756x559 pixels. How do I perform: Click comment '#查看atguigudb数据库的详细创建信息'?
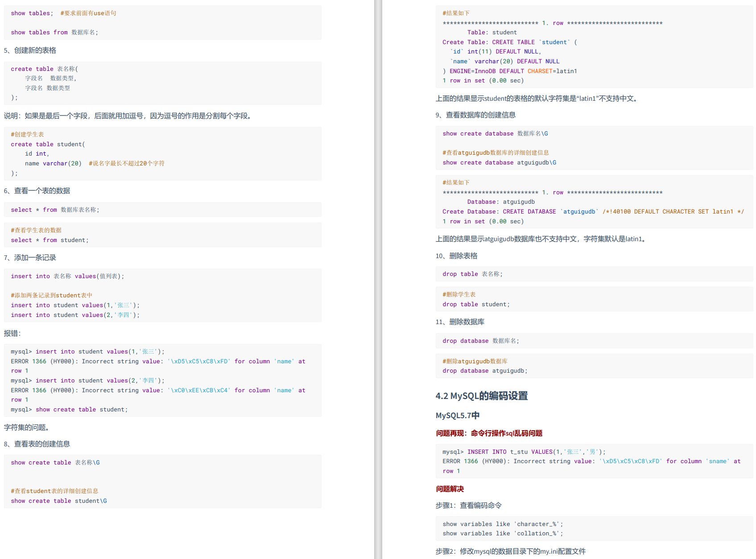tap(496, 153)
